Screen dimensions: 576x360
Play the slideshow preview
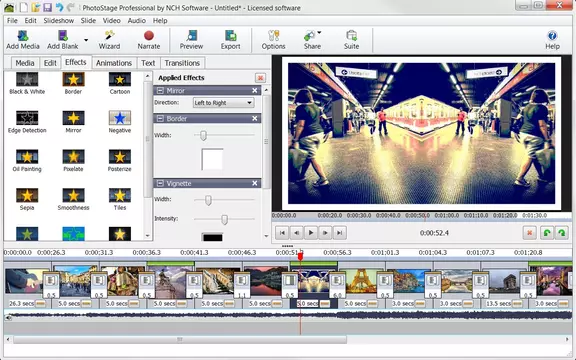311,233
